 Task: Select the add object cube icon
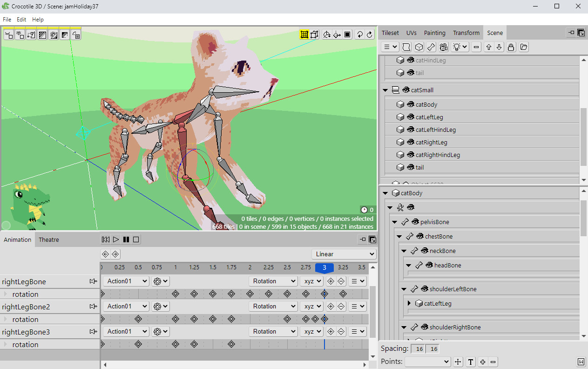click(x=418, y=47)
